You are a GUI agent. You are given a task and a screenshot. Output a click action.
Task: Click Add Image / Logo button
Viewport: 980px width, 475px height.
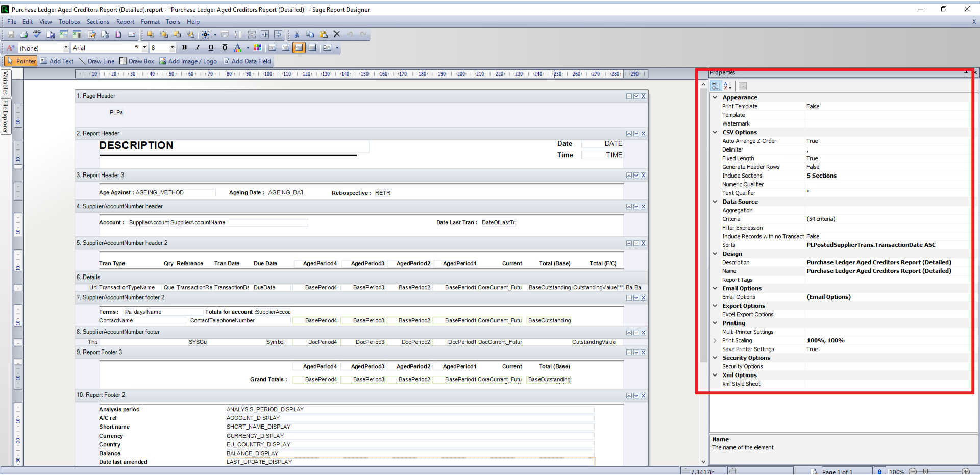pyautogui.click(x=188, y=61)
